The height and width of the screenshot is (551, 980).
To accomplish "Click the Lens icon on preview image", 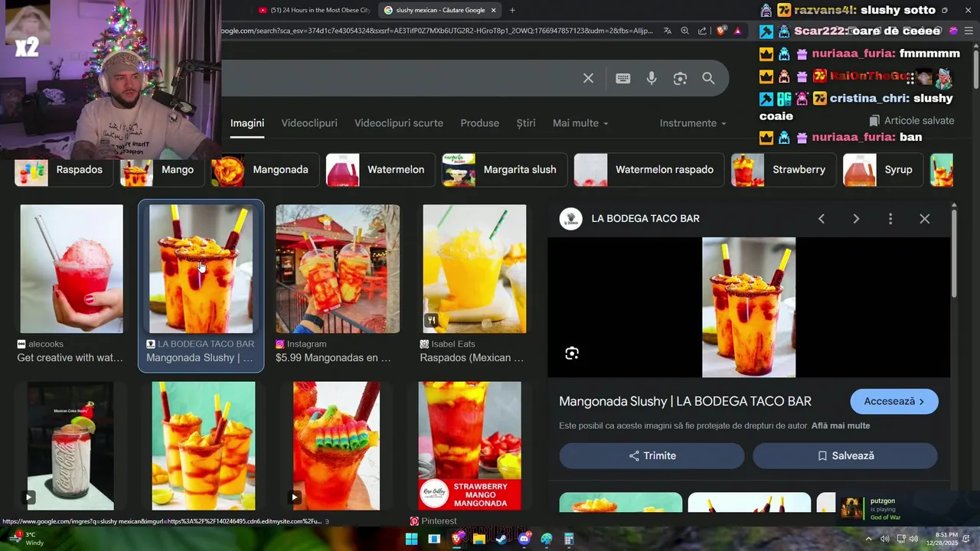I will 572,353.
